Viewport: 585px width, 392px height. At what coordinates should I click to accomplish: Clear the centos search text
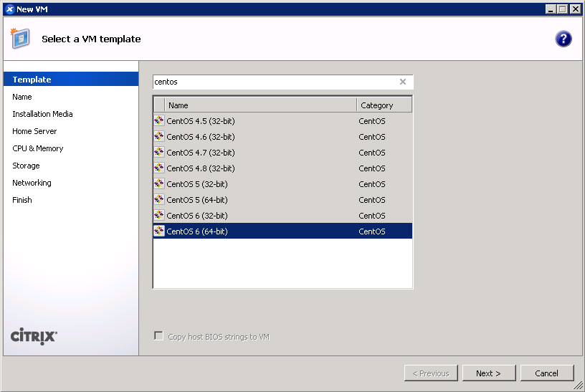403,82
